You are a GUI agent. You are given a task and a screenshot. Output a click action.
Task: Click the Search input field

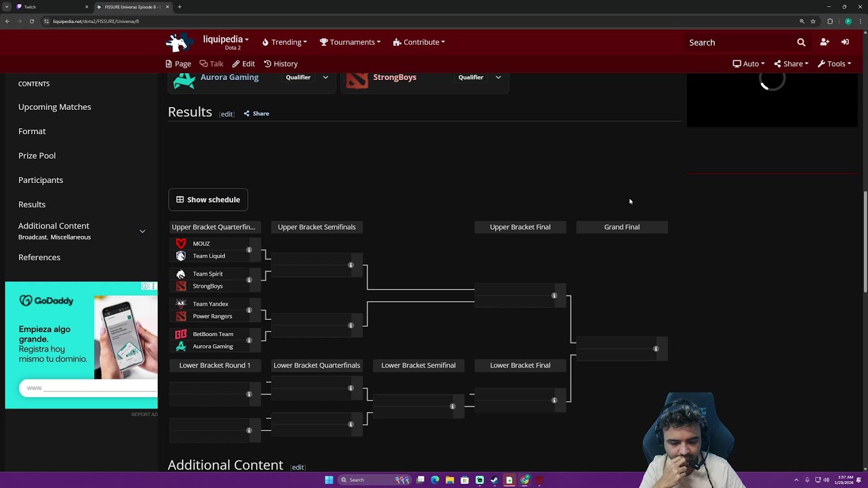(x=739, y=42)
